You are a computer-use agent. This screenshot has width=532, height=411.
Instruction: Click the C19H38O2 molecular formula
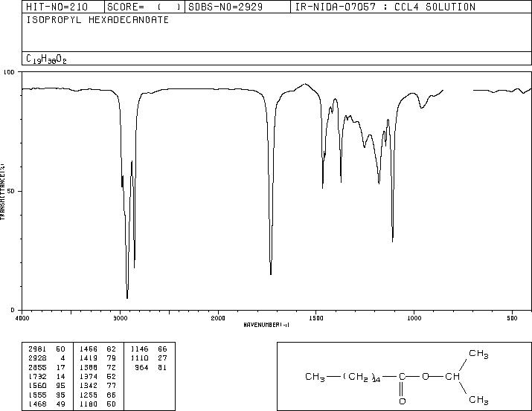point(46,59)
